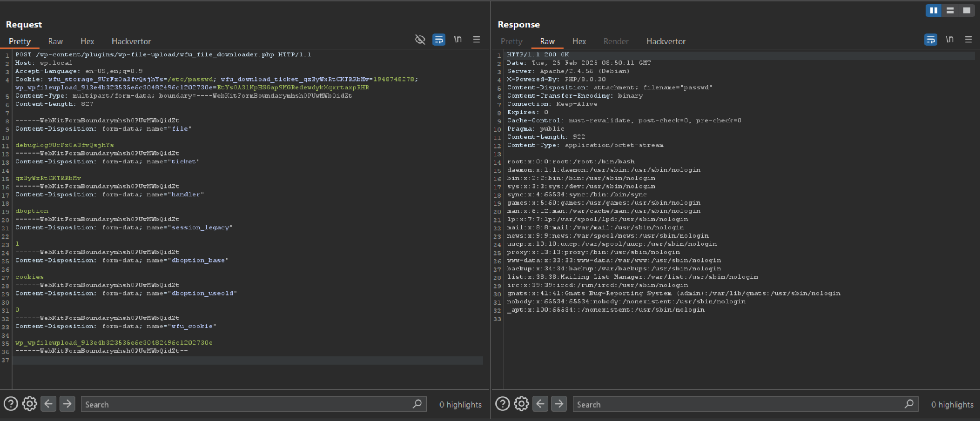Click the magnifier icon in Request search
This screenshot has height=421, width=980.
point(417,404)
